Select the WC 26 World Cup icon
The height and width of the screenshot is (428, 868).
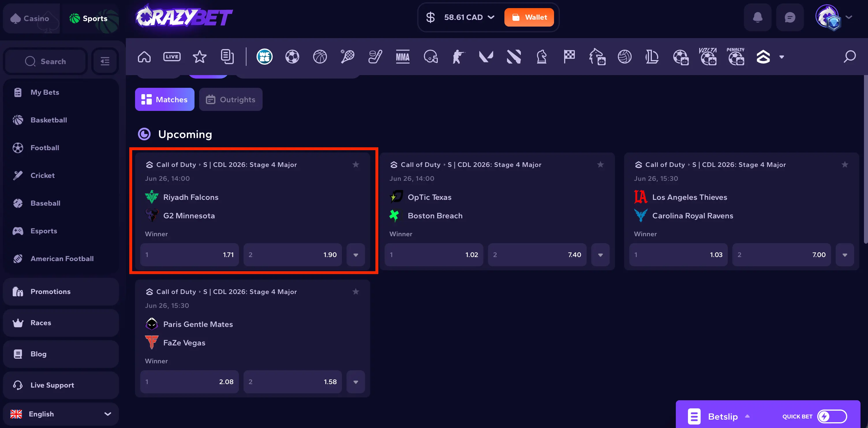(265, 57)
